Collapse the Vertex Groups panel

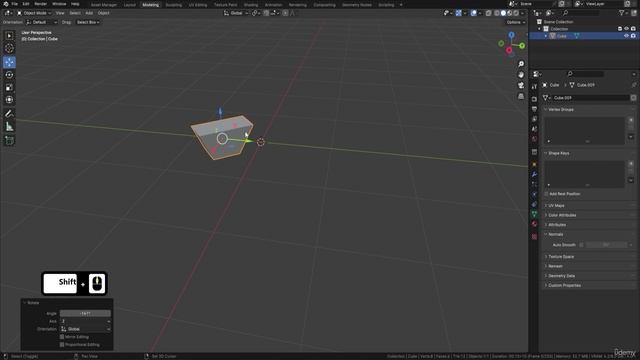[560, 109]
